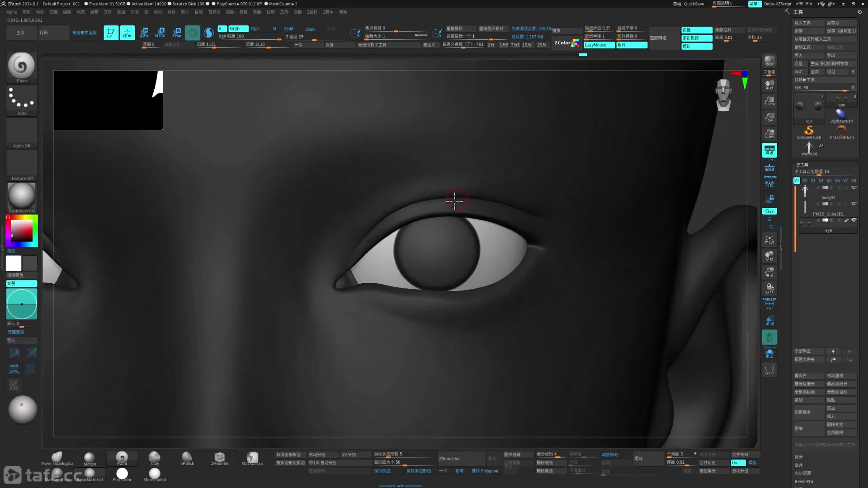This screenshot has height=488, width=868.
Task: Click the 100% actual size icon
Action: (x=769, y=117)
